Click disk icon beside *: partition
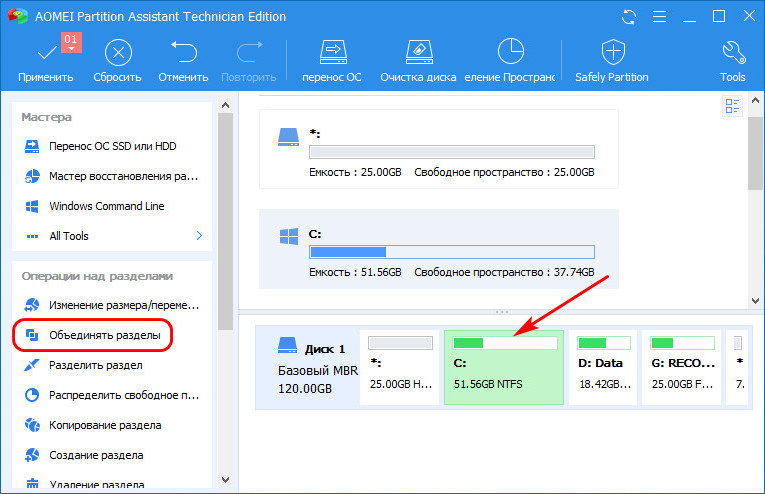Screen dimensions: 765x494 pyautogui.click(x=288, y=138)
